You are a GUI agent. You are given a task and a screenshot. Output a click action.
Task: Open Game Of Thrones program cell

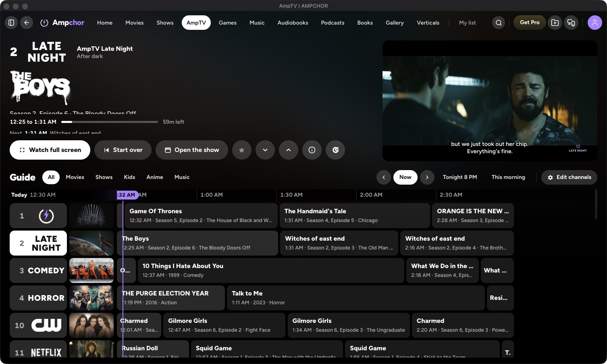click(201, 216)
